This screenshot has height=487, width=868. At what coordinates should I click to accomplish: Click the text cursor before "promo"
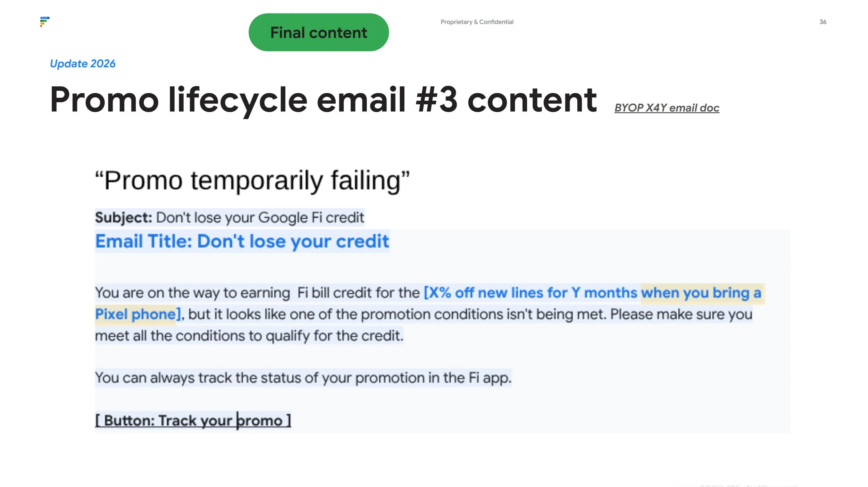click(x=238, y=421)
